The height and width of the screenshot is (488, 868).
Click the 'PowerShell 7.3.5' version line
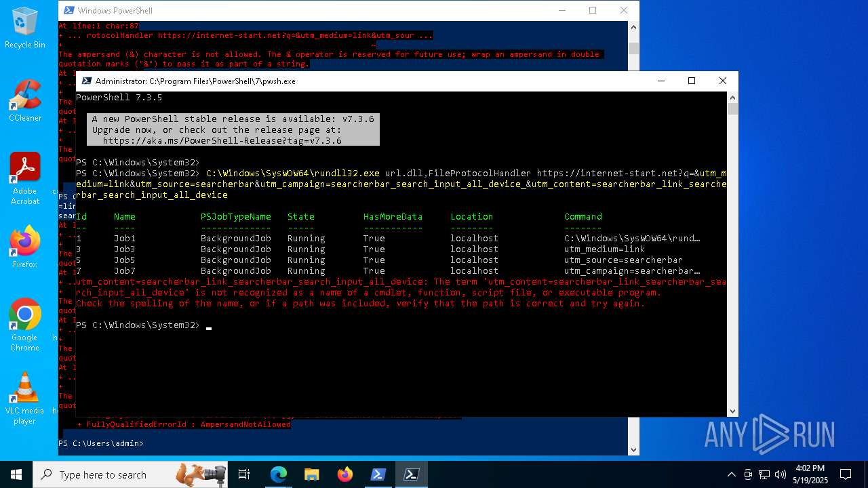119,98
